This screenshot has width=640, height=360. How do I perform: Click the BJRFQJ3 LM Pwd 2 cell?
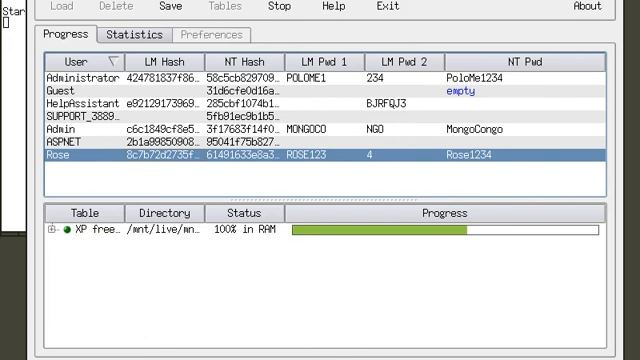[x=386, y=104]
